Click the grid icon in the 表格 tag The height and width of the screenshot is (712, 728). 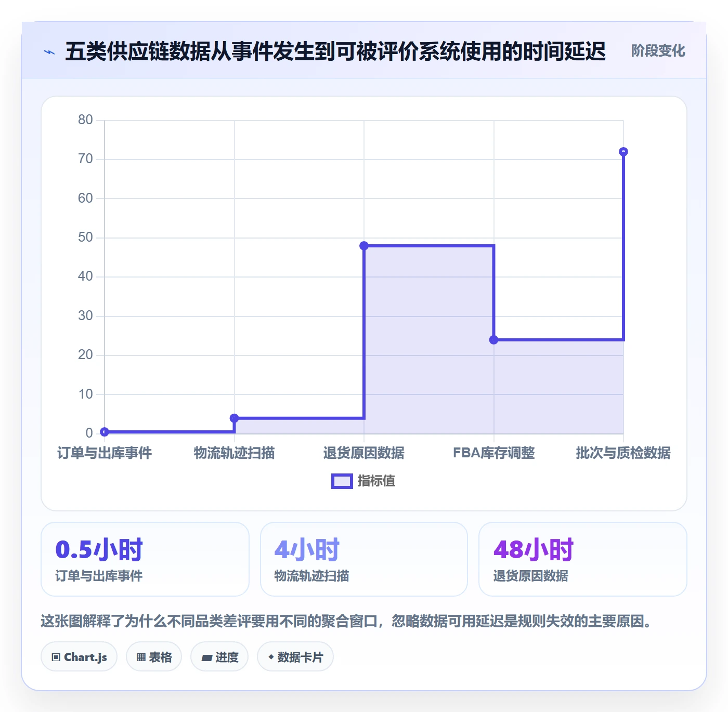tap(141, 657)
